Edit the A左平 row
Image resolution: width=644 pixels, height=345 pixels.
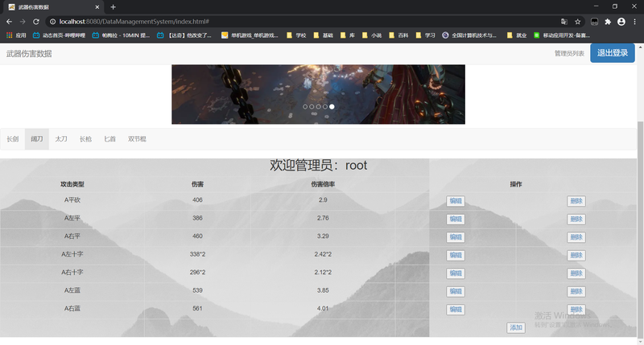click(456, 219)
